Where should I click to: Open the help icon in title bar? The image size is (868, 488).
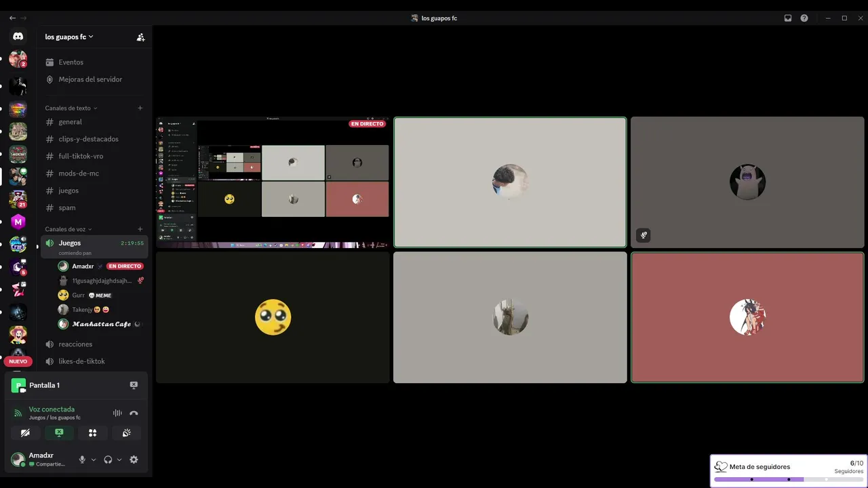point(804,18)
